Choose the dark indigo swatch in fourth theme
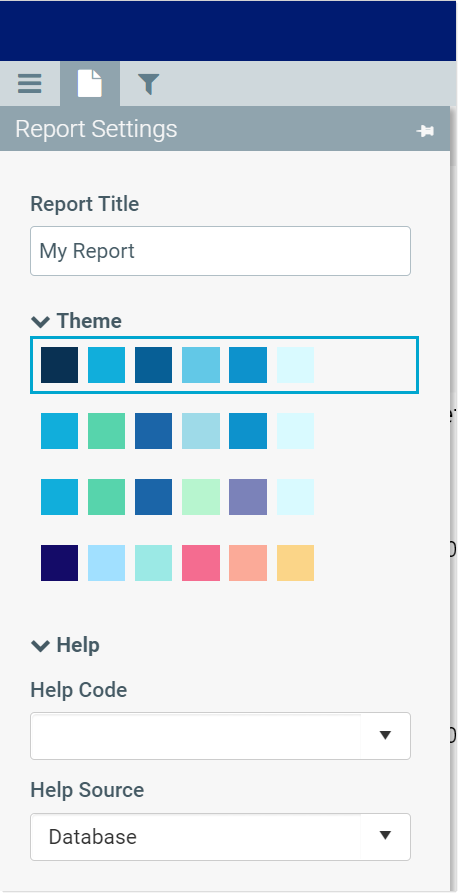Viewport: 460px width, 895px height. tap(59, 563)
